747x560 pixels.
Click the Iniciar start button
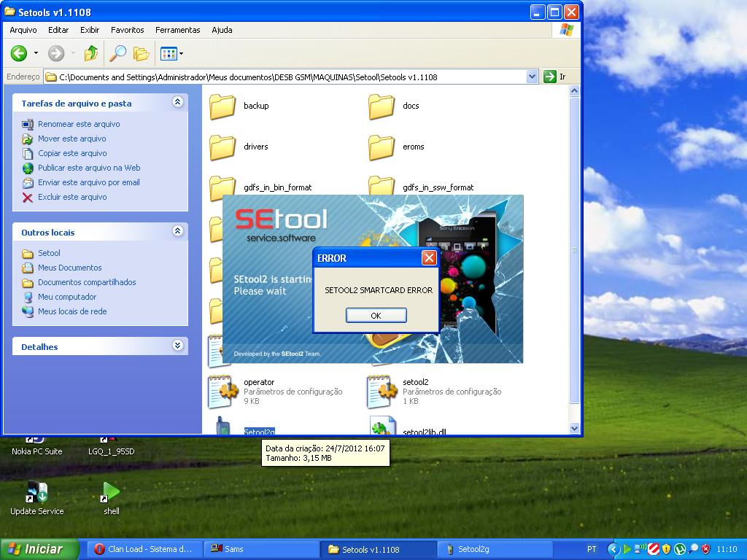tap(39, 549)
